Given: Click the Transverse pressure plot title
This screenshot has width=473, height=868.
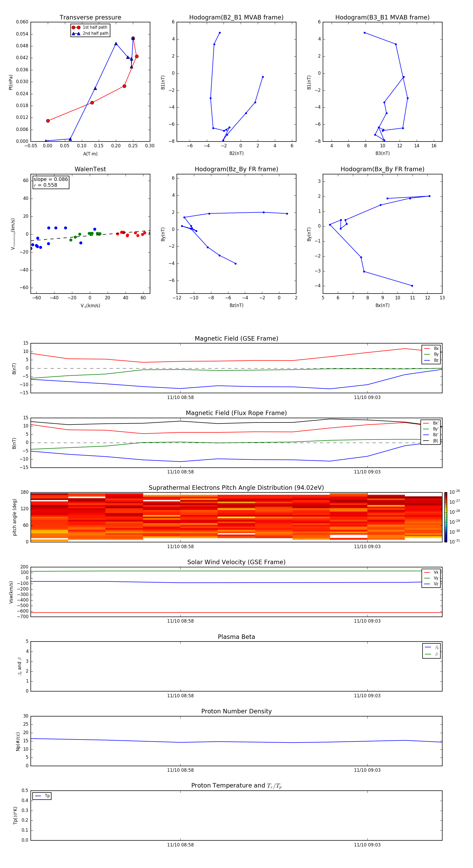Looking at the screenshot, I should 90,17.
